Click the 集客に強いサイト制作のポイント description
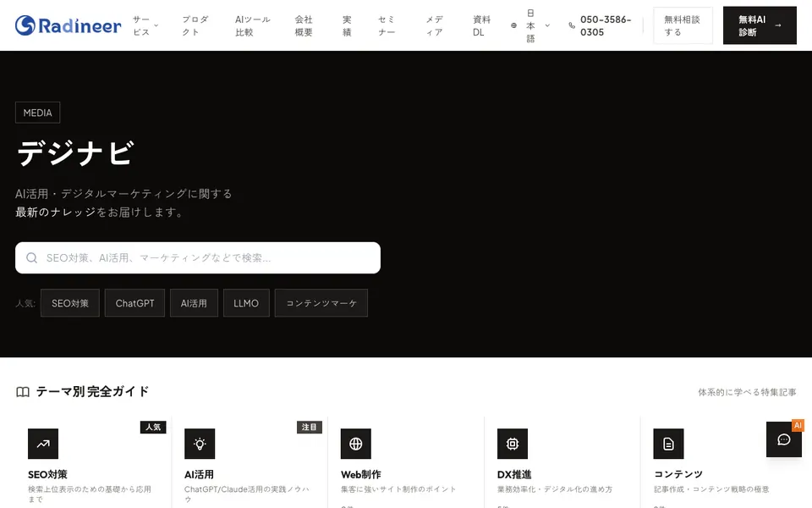The image size is (812, 508). click(398, 489)
